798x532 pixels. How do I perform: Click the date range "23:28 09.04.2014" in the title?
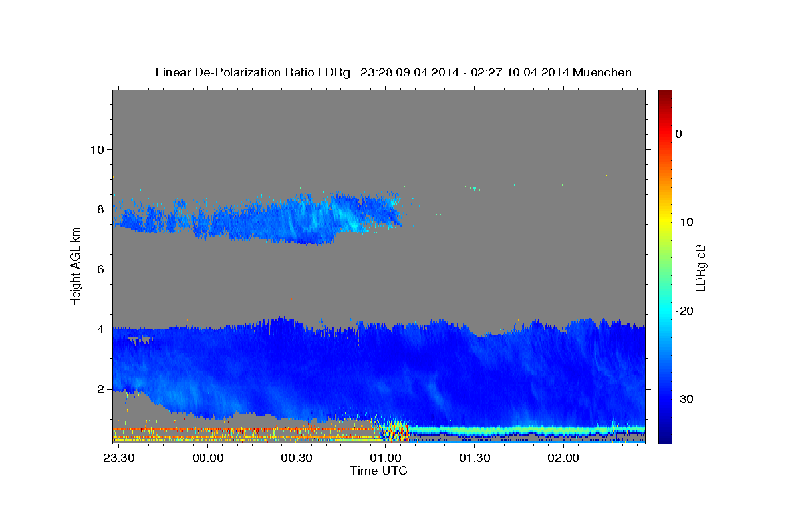pyautogui.click(x=410, y=72)
